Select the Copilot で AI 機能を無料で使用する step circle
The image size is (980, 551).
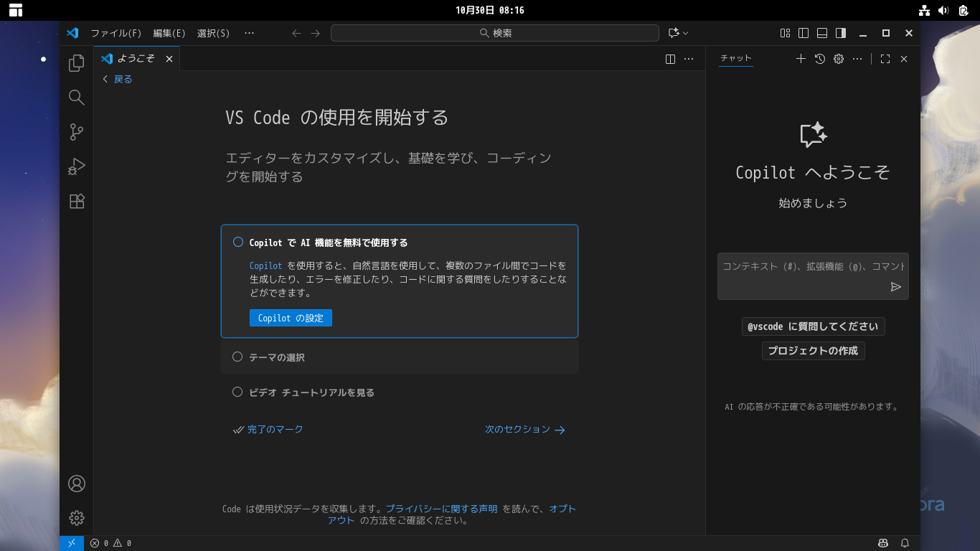pyautogui.click(x=238, y=242)
